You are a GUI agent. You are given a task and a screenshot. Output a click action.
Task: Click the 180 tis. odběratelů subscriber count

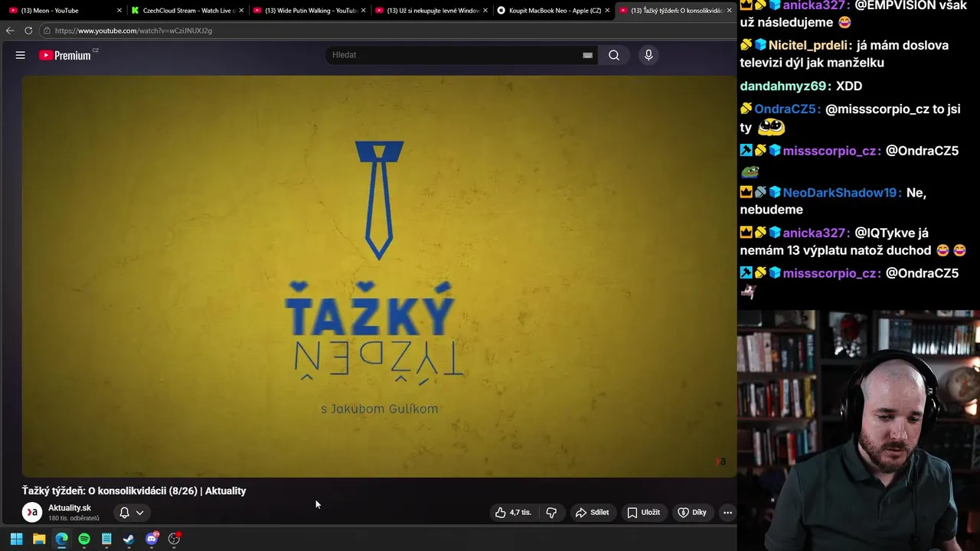pyautogui.click(x=73, y=519)
